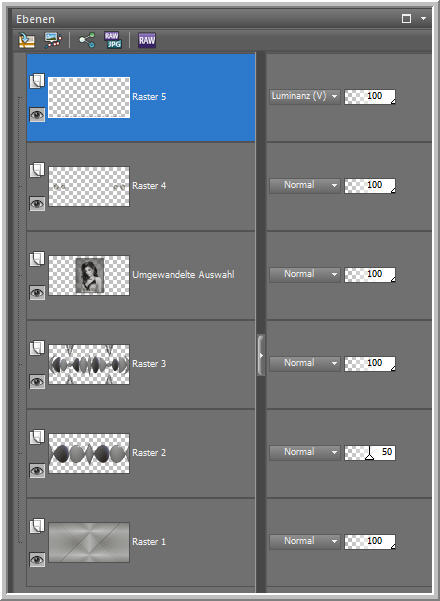Select the Raster 1 layer name

click(x=149, y=542)
